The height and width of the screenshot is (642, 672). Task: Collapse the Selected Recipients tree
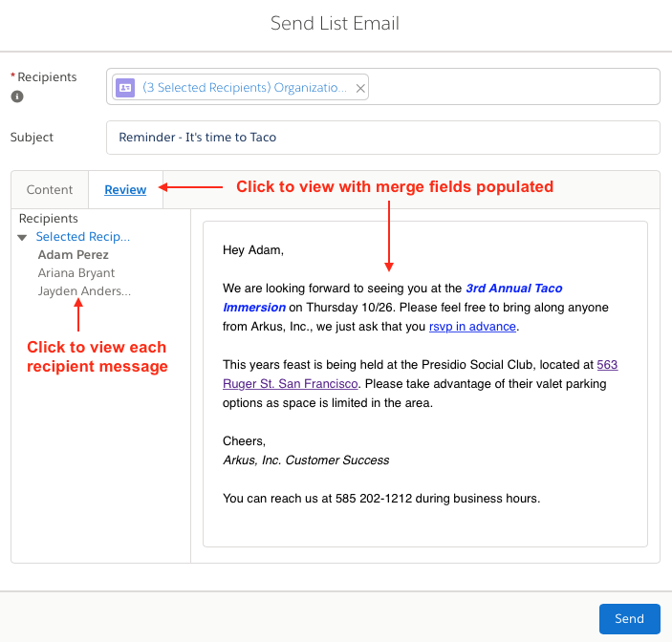[22, 237]
